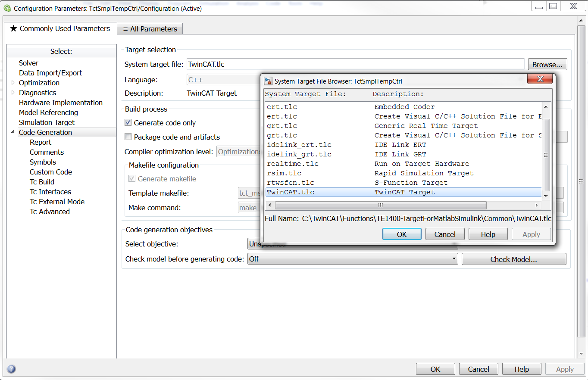Image resolution: width=588 pixels, height=380 pixels.
Task: Select Tc External Mode in the tree
Action: (57, 202)
